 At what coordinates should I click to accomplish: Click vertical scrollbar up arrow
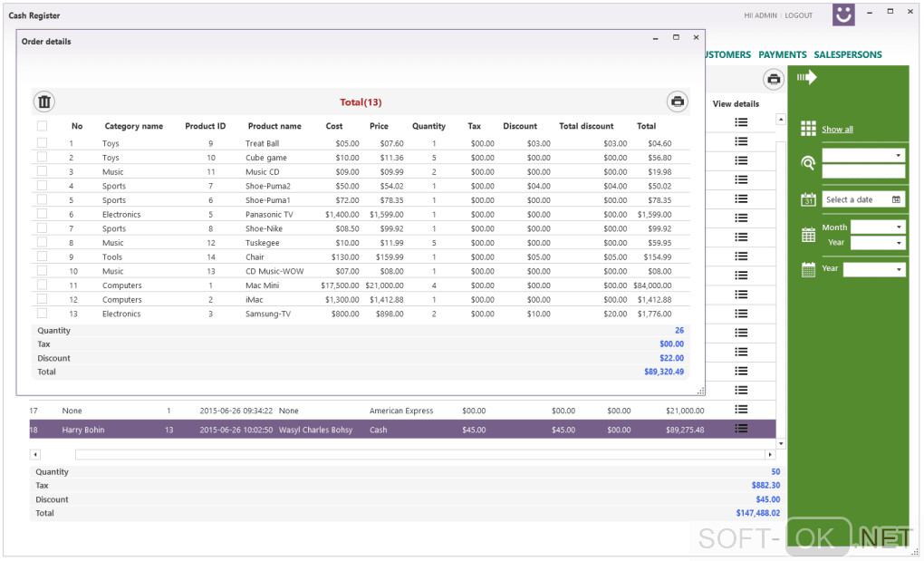(x=781, y=119)
